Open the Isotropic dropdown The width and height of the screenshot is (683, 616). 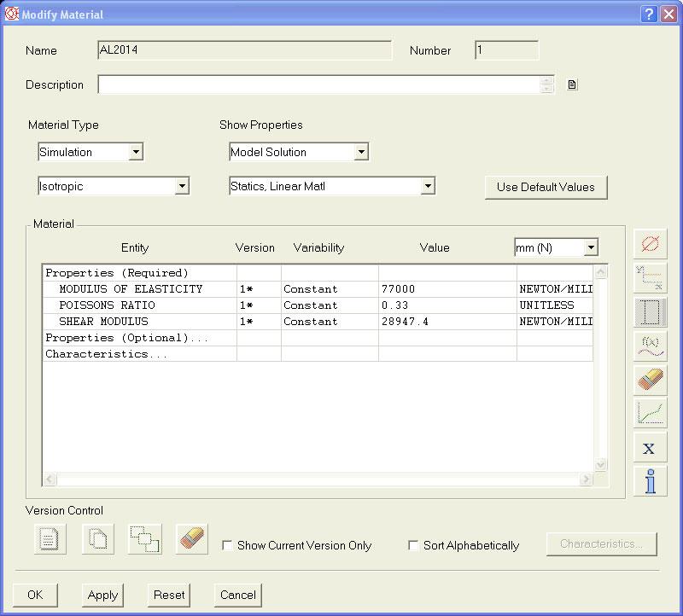[x=182, y=186]
